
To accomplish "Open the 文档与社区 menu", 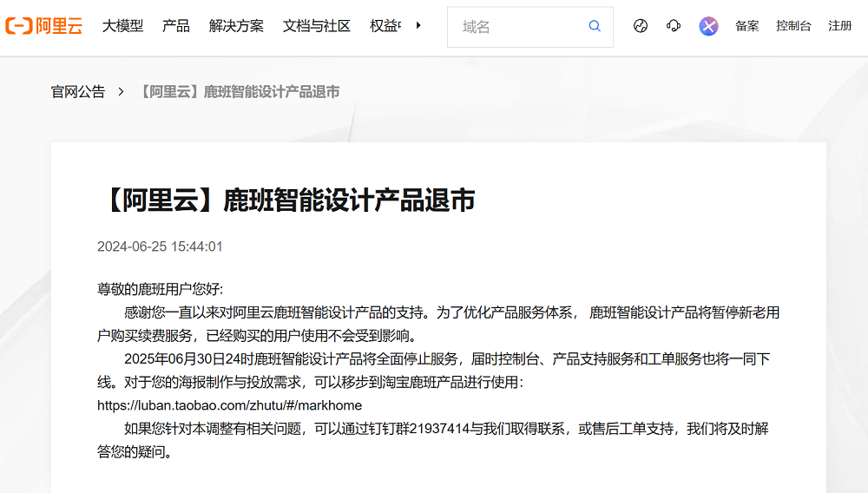I will pos(317,26).
